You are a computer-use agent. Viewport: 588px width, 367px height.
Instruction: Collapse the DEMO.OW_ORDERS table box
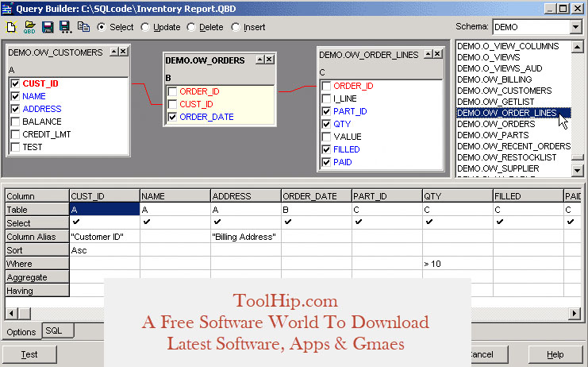[260, 60]
